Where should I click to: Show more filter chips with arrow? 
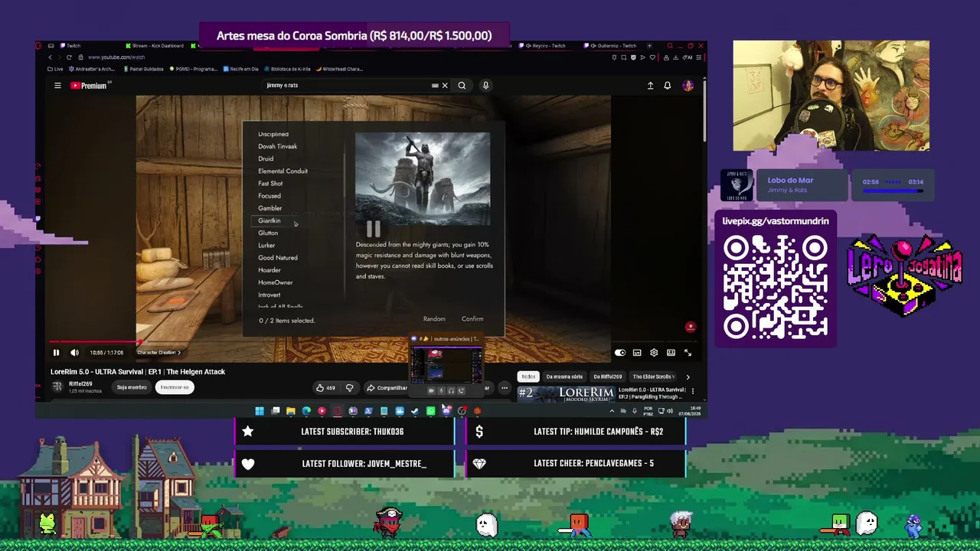tap(688, 377)
